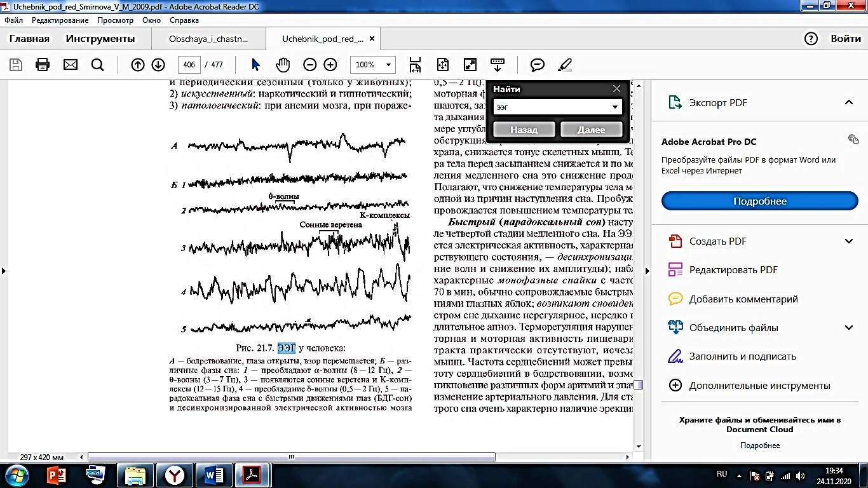
Task: Click the page number input field
Action: click(189, 65)
